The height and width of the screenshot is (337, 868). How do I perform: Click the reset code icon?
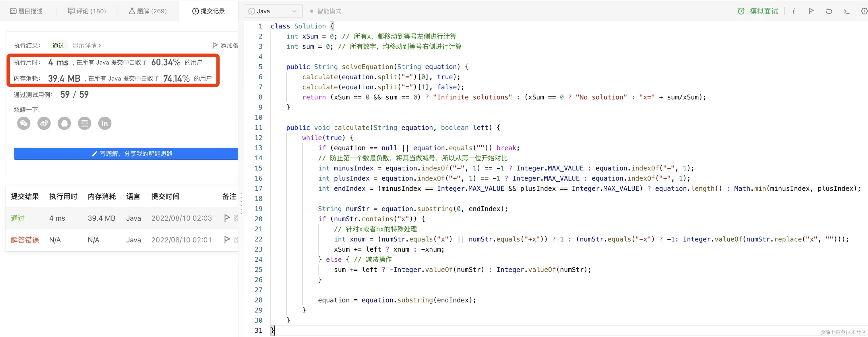tap(829, 11)
